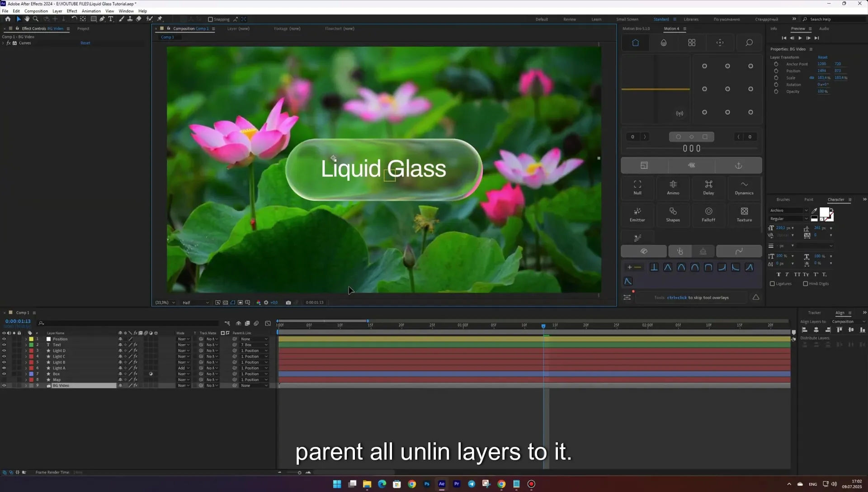Reset the Curves effect

pos(85,43)
